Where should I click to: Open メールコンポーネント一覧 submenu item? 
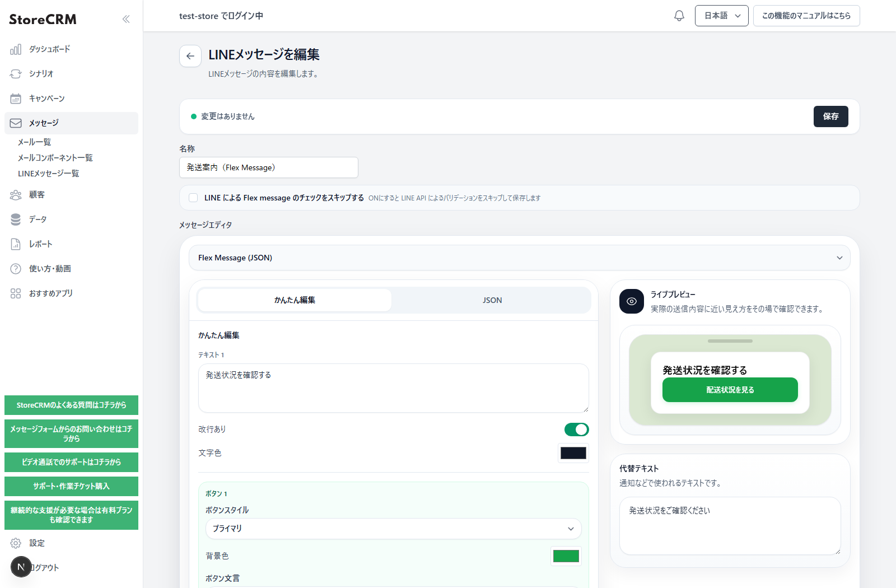[55, 158]
